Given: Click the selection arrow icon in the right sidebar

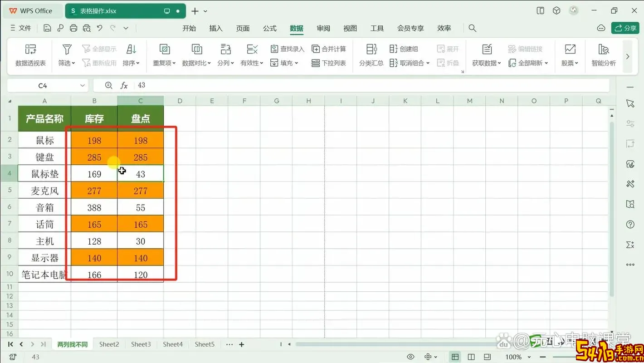Looking at the screenshot, I should (630, 104).
